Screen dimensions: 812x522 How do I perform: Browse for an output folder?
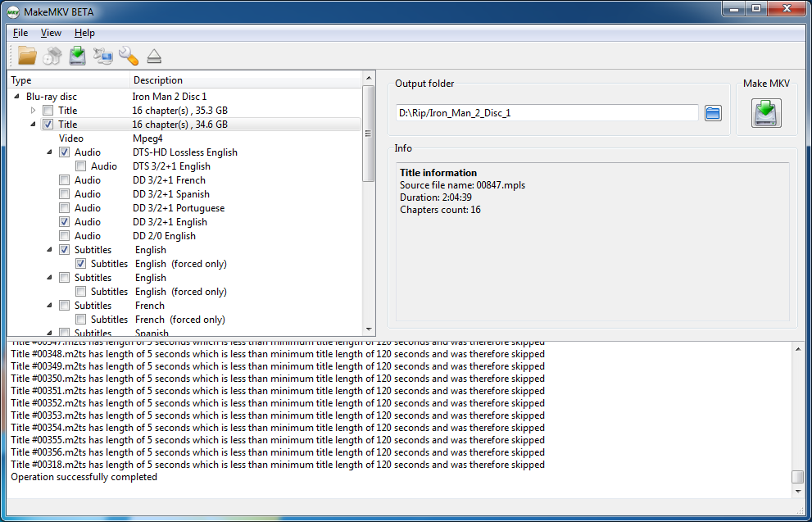click(x=713, y=113)
